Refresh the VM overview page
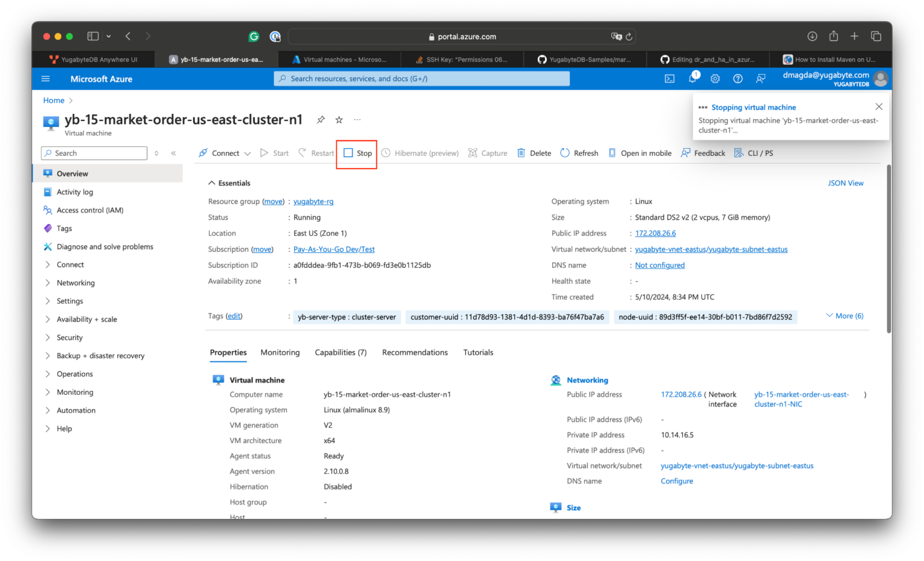This screenshot has width=924, height=561. [x=578, y=153]
